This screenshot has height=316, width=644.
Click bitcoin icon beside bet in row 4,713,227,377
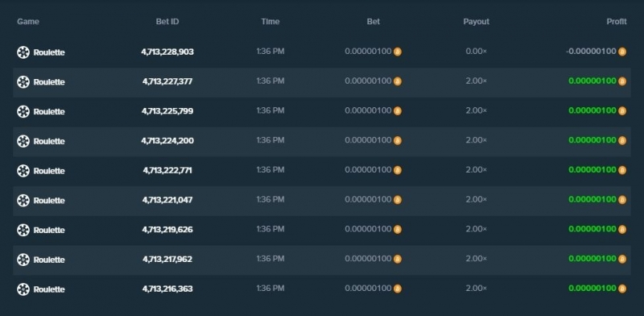click(398, 81)
